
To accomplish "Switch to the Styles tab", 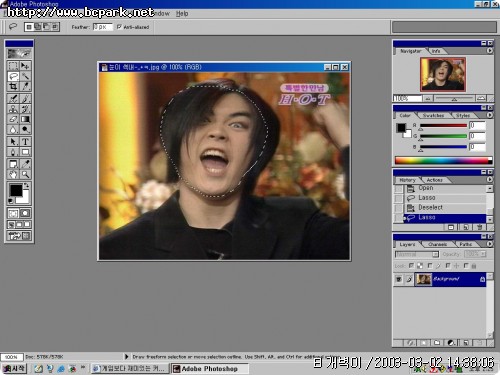I will click(463, 115).
